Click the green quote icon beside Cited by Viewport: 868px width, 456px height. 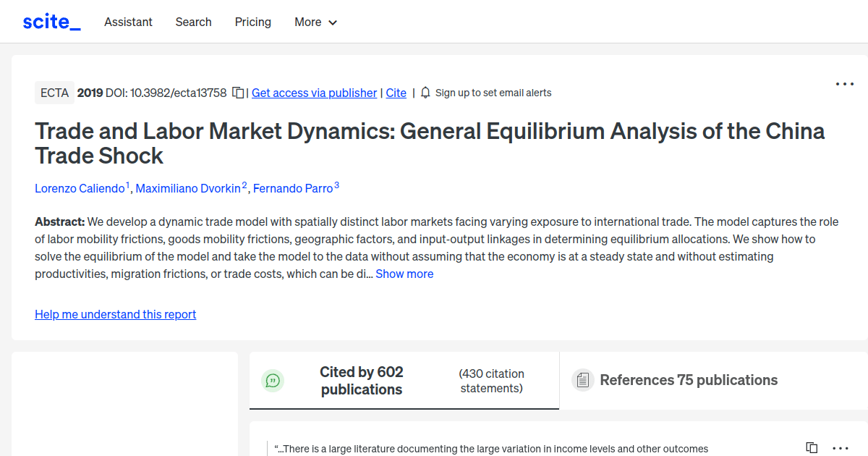click(x=273, y=380)
